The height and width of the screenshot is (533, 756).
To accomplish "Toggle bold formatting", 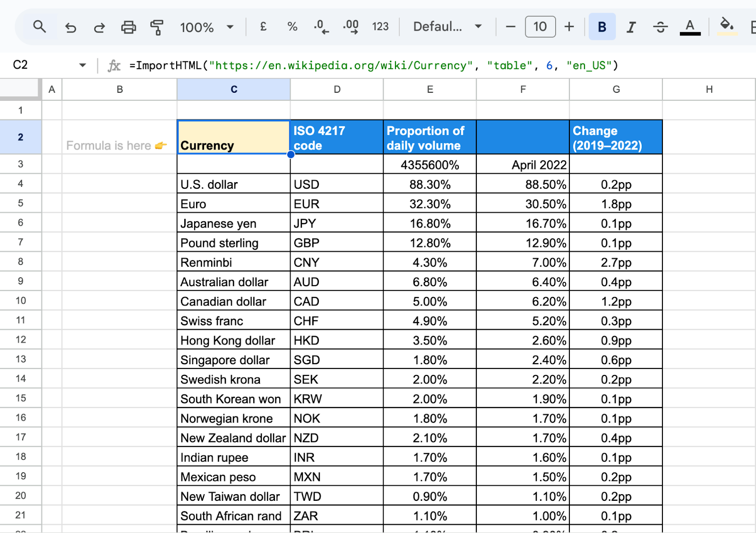I will click(x=602, y=27).
